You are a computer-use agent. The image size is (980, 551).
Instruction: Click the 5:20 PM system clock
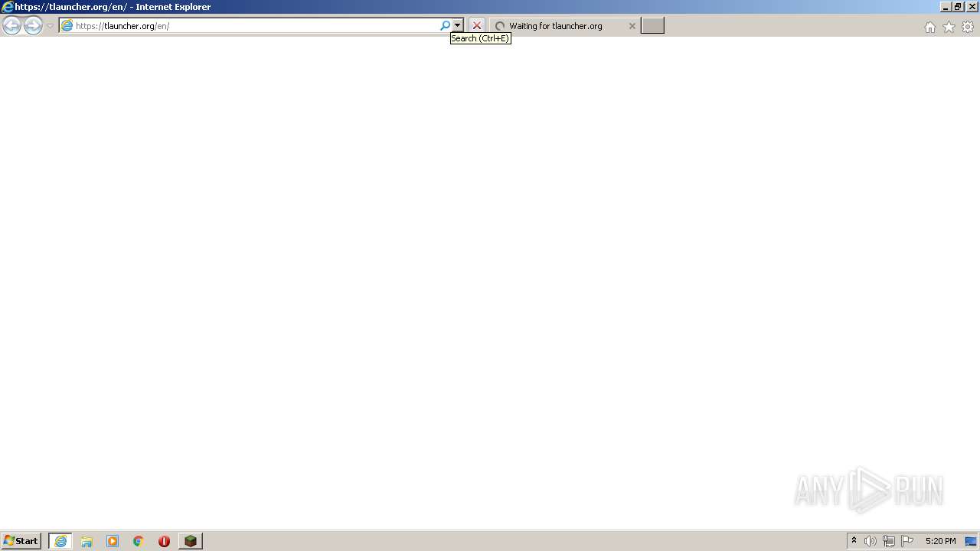[940, 541]
